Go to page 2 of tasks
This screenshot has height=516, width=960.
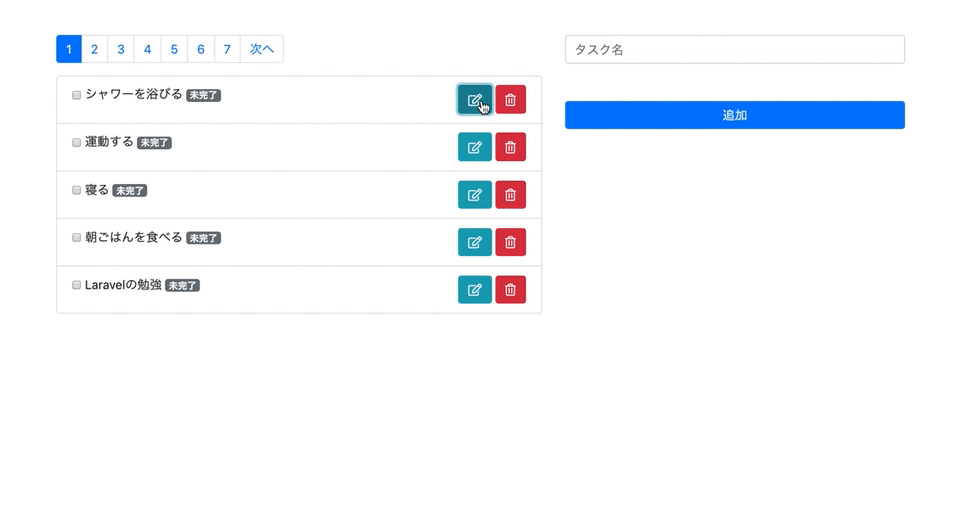coord(95,49)
